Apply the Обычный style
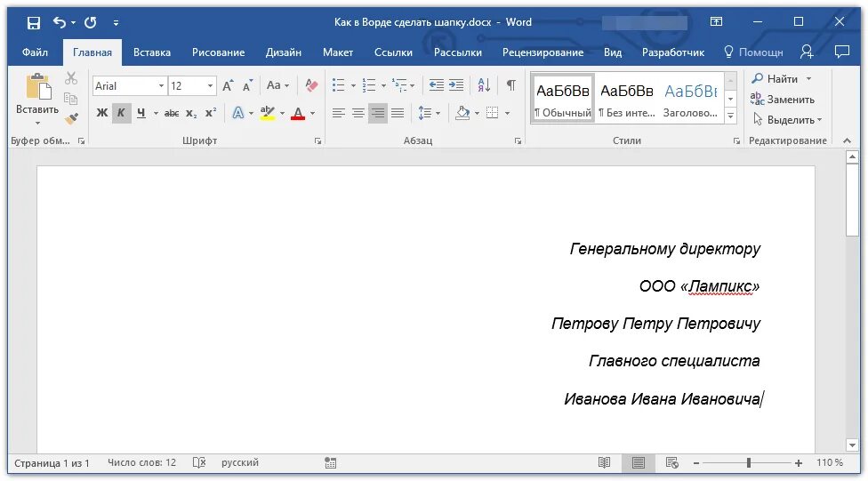 point(563,99)
